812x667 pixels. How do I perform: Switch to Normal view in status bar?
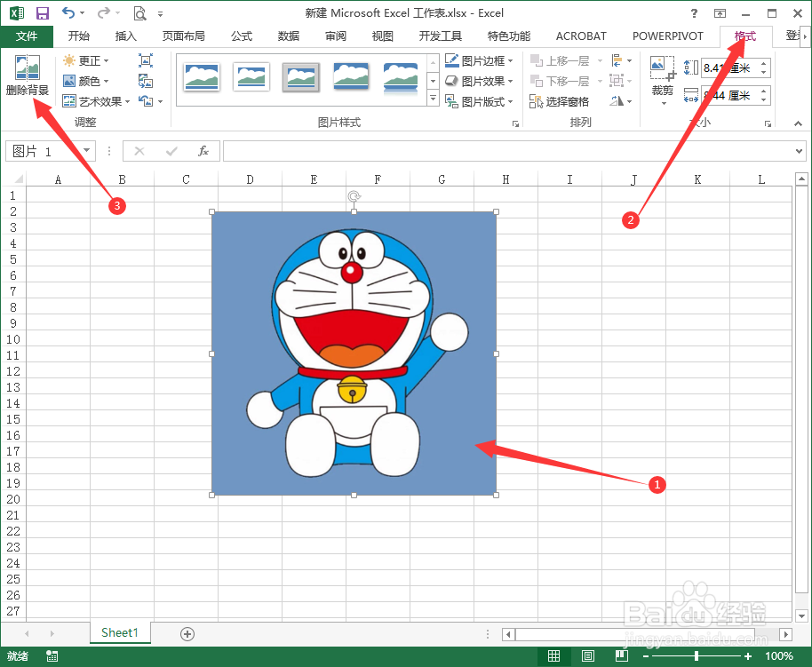(553, 656)
